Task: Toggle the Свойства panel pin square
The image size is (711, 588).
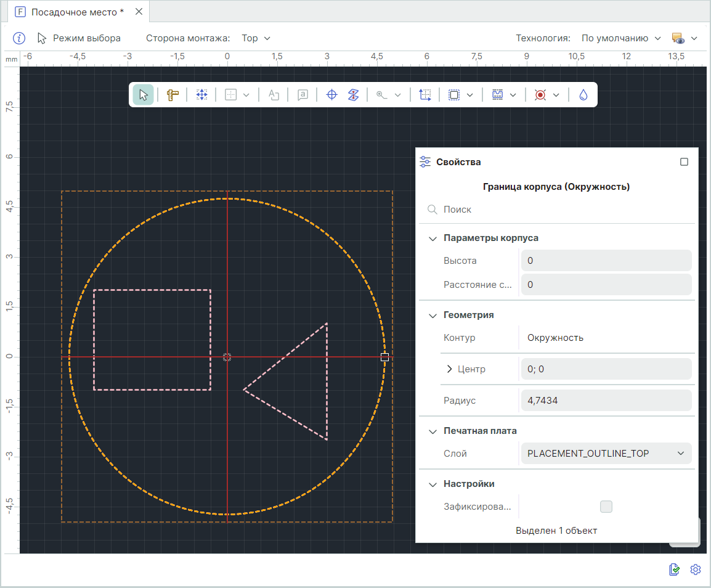Action: (x=684, y=162)
